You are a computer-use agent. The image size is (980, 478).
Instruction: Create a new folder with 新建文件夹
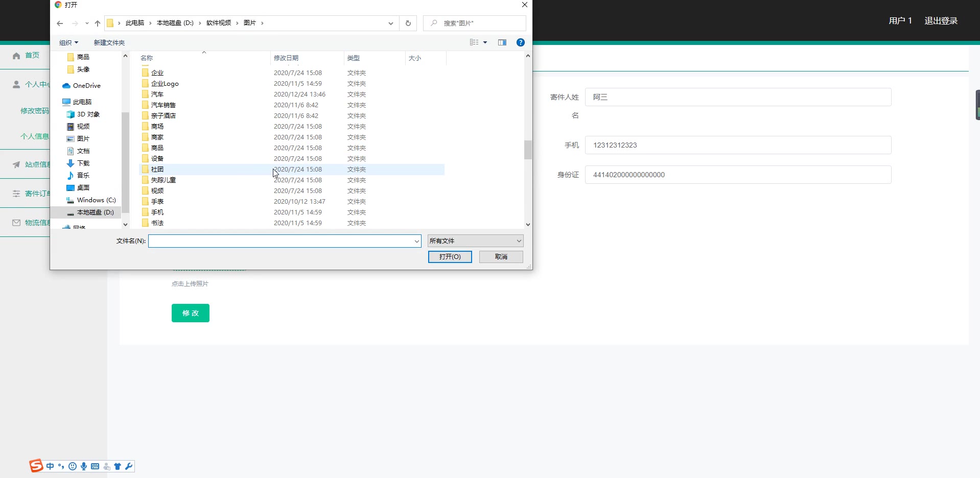click(x=109, y=42)
